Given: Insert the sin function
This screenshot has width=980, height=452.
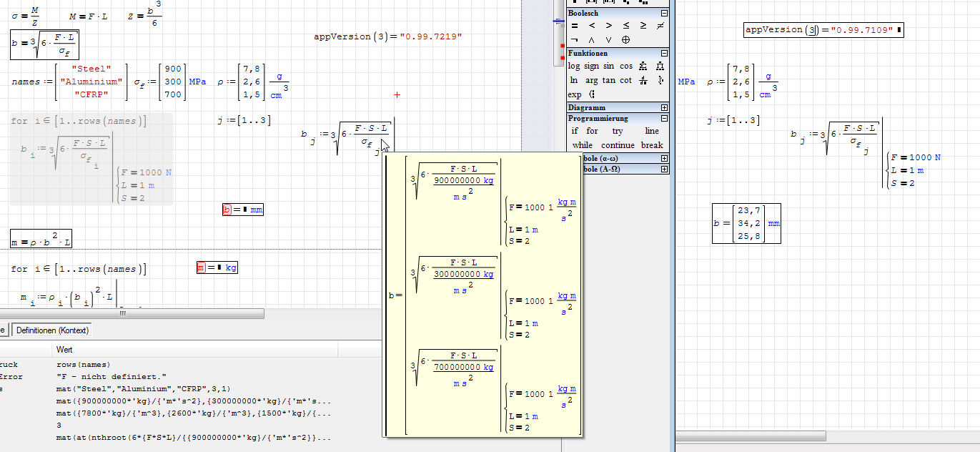Looking at the screenshot, I should (608, 66).
